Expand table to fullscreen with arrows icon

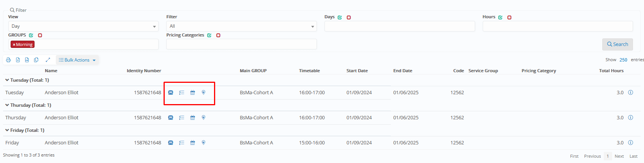48,60
